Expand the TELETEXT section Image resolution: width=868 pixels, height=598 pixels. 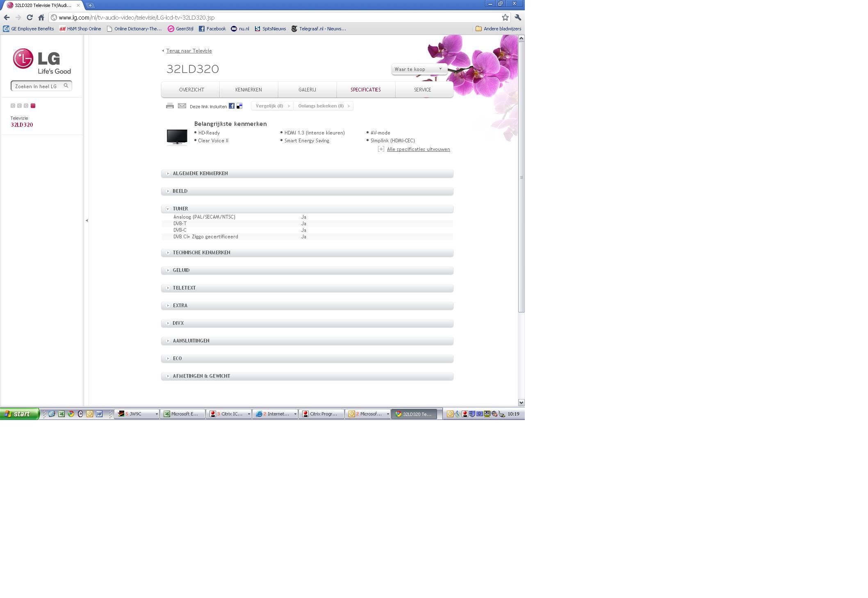(307, 288)
